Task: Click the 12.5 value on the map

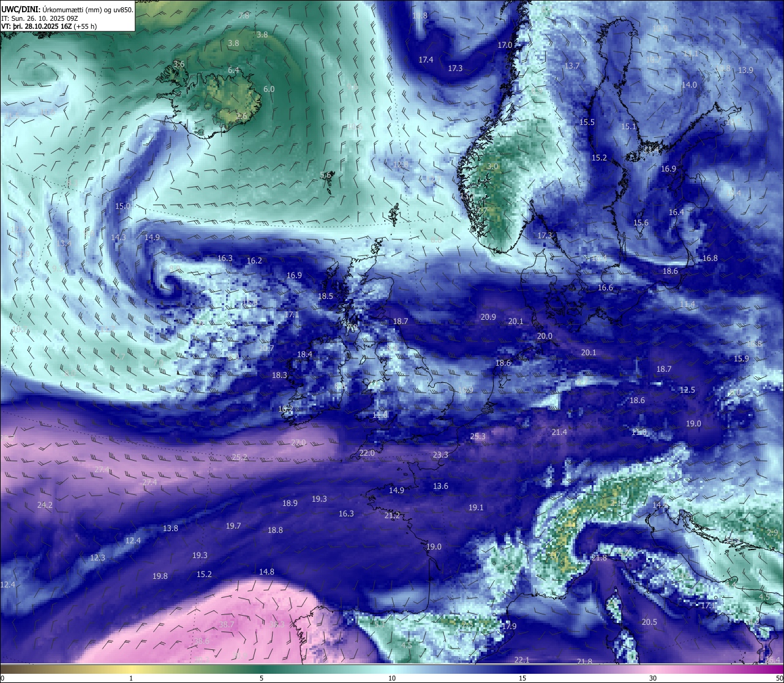Action: coord(687,390)
